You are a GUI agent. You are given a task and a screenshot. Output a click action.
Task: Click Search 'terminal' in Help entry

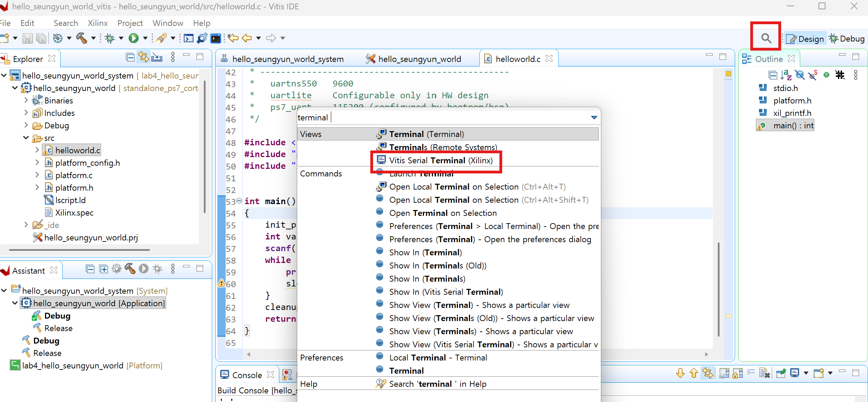pos(437,384)
